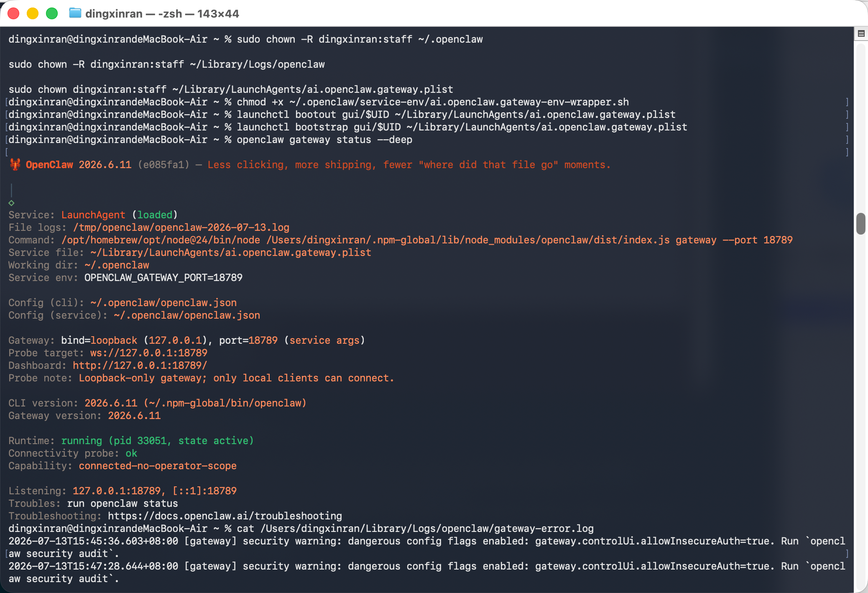Image resolution: width=868 pixels, height=593 pixels.
Task: Open the Dashboard URL http://127.0.0.1:18789/
Action: 140,366
